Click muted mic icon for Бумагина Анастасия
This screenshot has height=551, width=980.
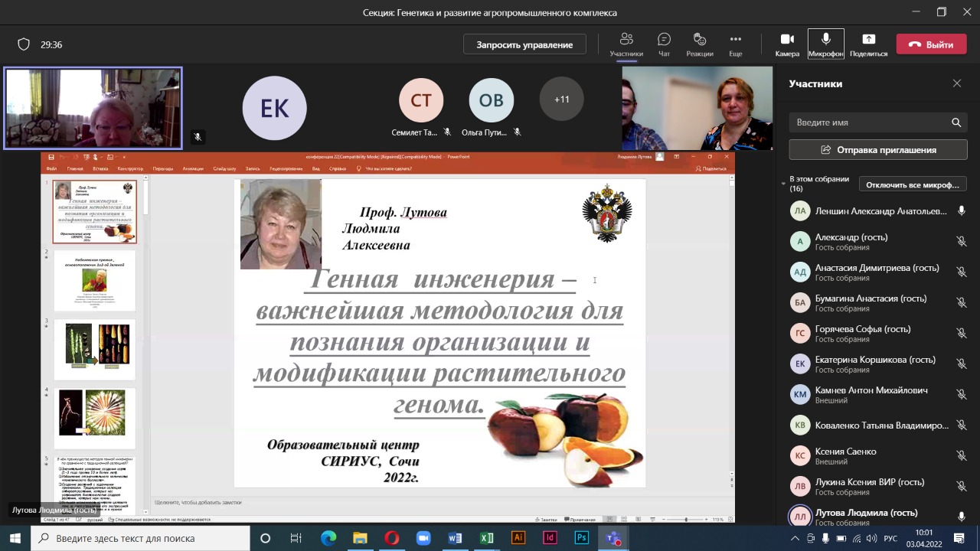pos(961,302)
